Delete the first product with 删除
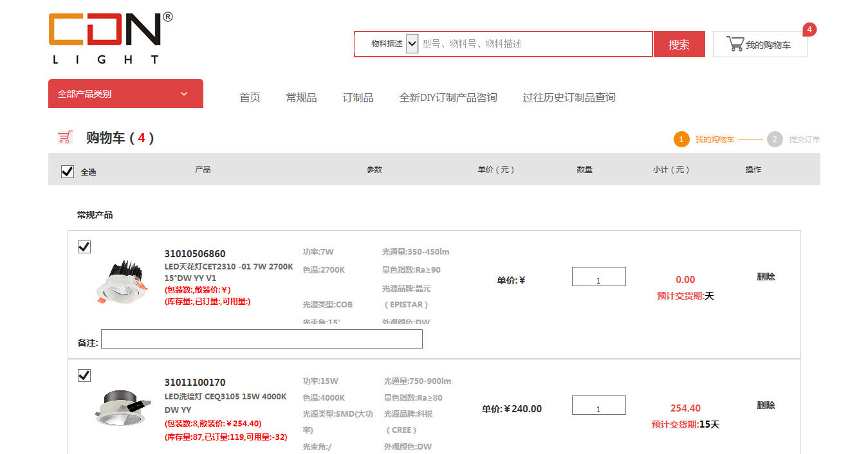Screen dimensions: 868x454 (x=766, y=277)
